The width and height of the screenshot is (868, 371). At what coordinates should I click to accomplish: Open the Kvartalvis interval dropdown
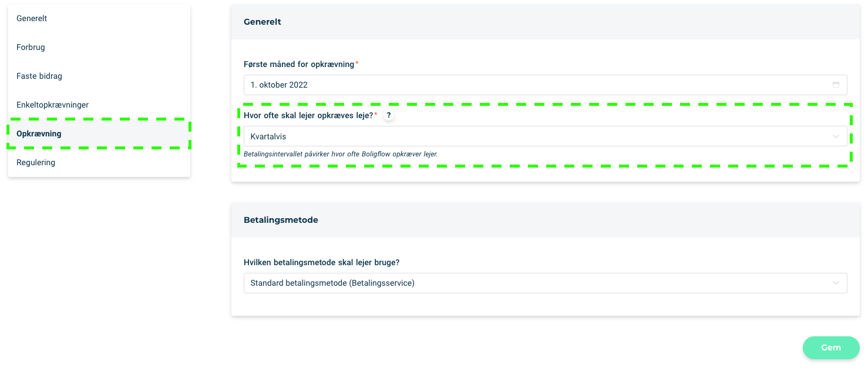point(545,136)
